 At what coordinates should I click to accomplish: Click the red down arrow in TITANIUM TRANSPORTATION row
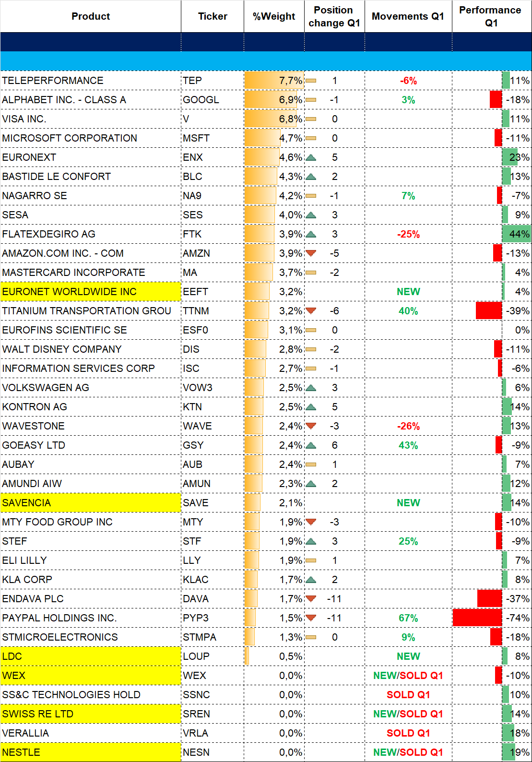pos(311,311)
